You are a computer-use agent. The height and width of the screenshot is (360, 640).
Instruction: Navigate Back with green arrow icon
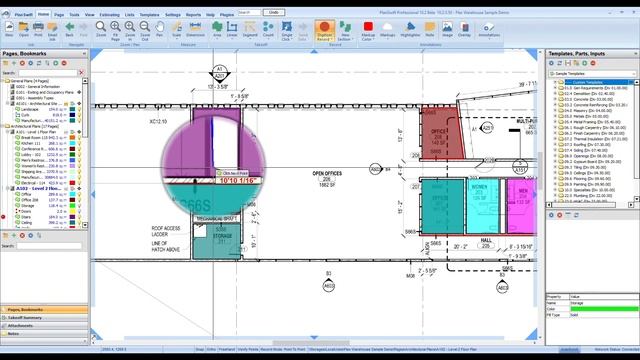(x=69, y=29)
